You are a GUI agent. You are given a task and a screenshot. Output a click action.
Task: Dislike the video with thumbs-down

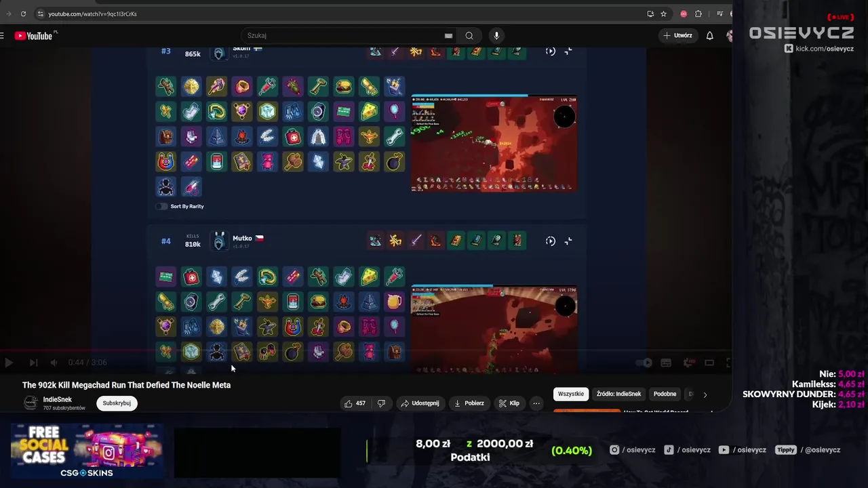[x=381, y=403]
